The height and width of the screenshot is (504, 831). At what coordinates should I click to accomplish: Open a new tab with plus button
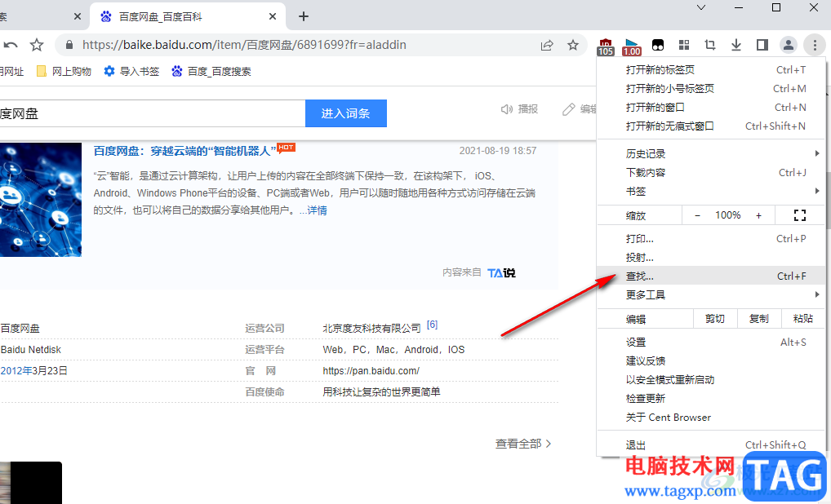[303, 16]
